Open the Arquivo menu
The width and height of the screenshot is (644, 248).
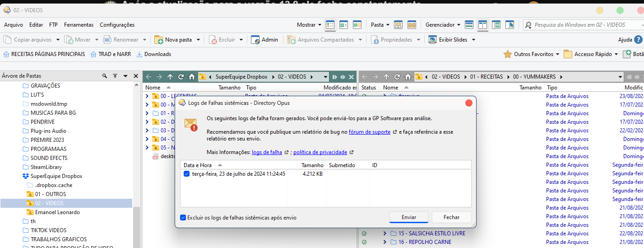(14, 25)
